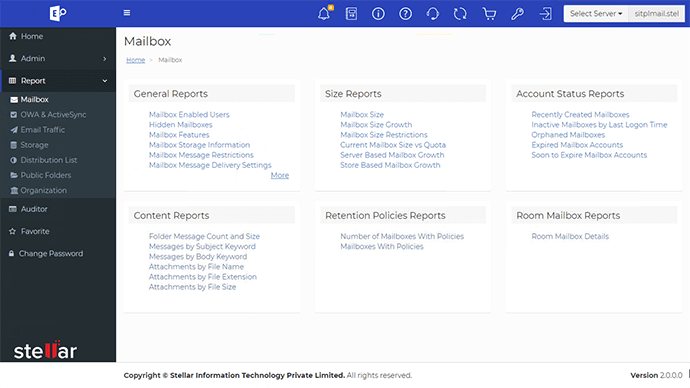
Task: Open Number of Mailboxes With Policies
Action: point(402,236)
